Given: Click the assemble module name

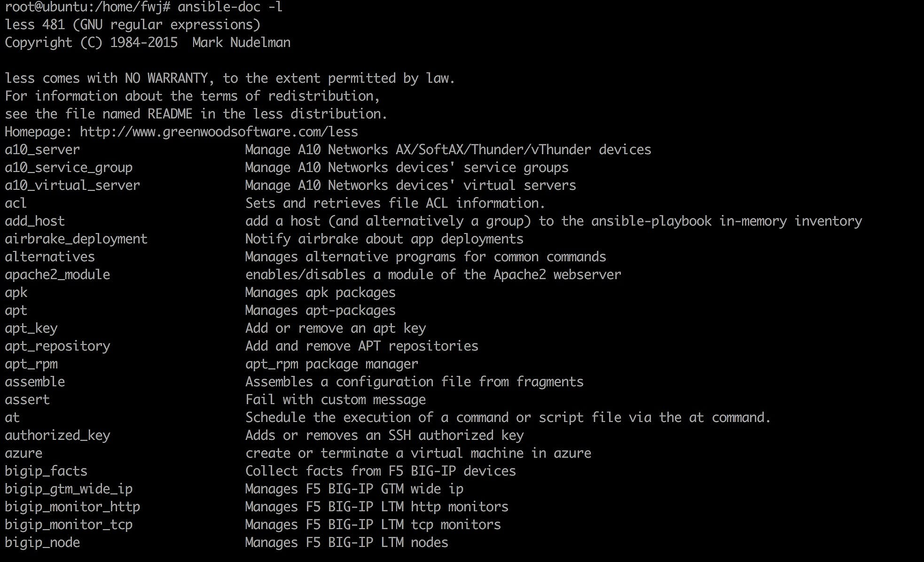Looking at the screenshot, I should click(35, 382).
